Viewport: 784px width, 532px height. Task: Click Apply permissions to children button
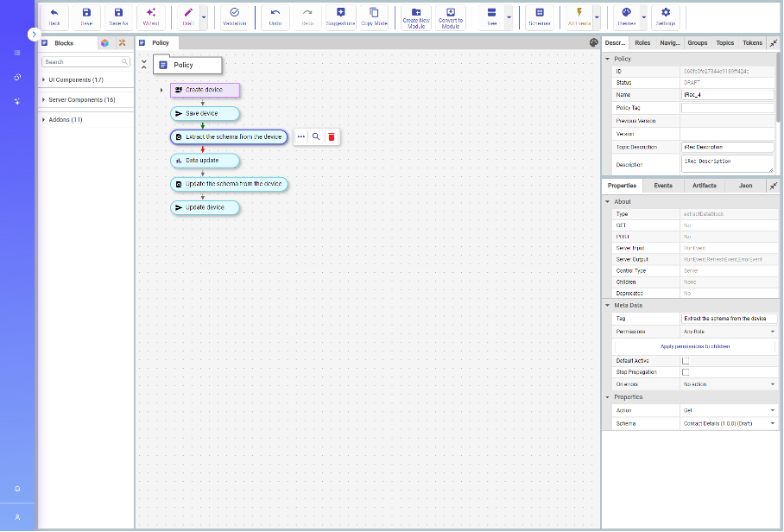(695, 346)
